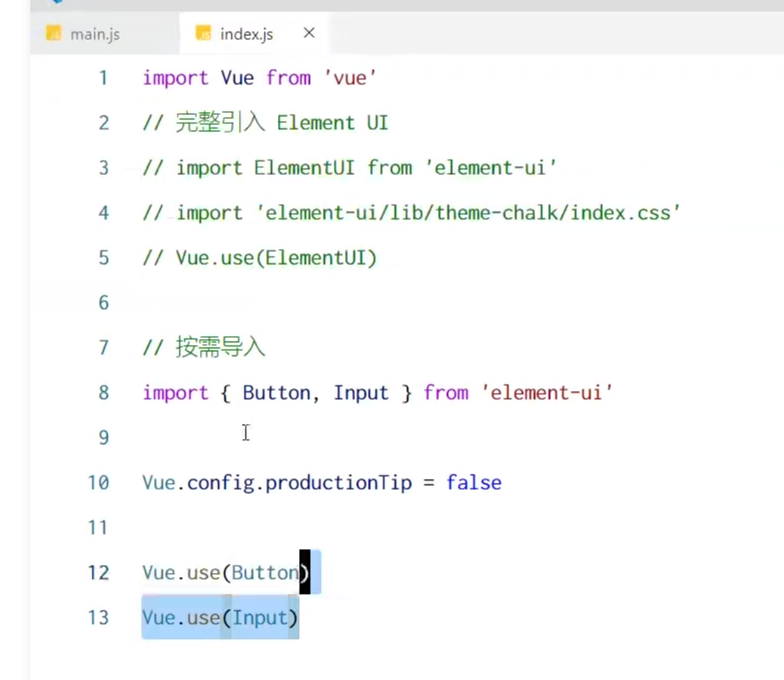Click line number 1 in the gutter

[x=104, y=78]
